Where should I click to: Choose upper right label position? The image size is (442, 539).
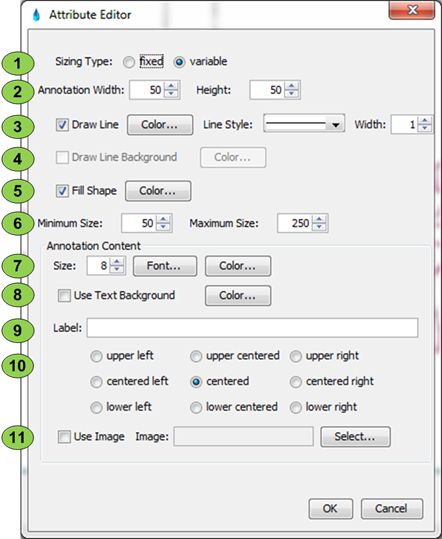(296, 356)
